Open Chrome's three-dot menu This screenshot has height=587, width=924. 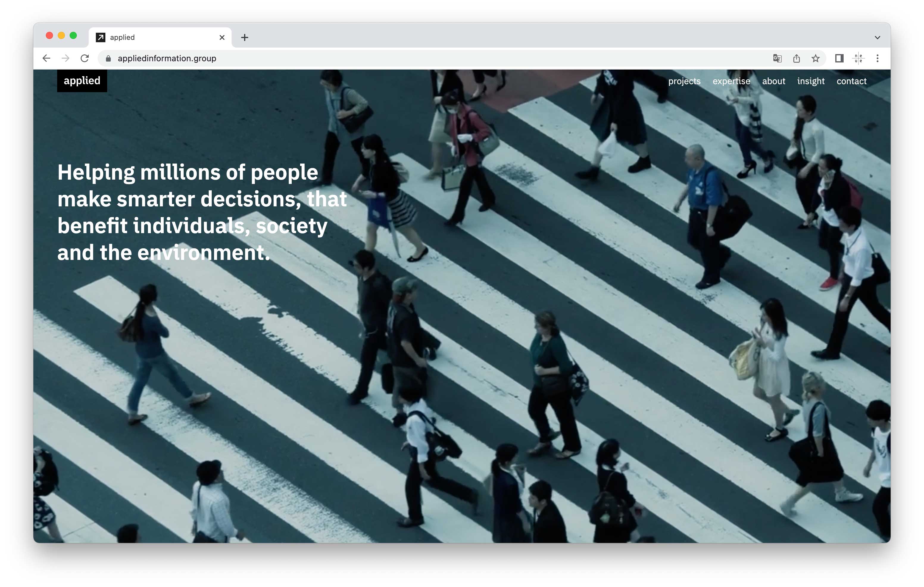[x=878, y=58]
